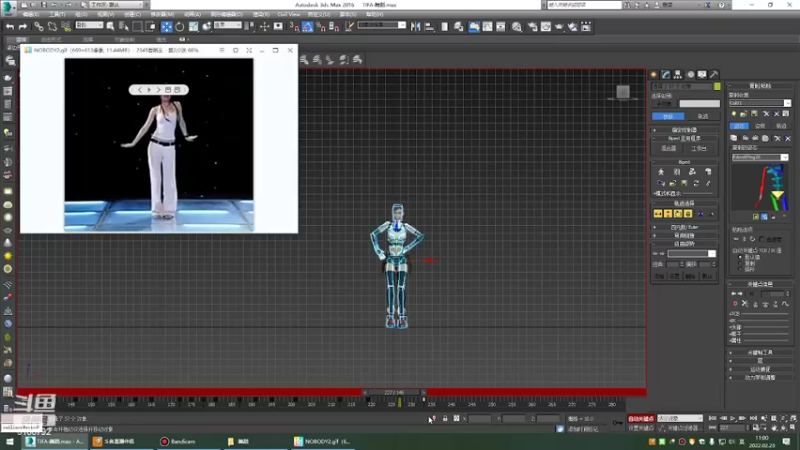Open the Material Editor icon
The width and height of the screenshot is (800, 450).
point(517,27)
